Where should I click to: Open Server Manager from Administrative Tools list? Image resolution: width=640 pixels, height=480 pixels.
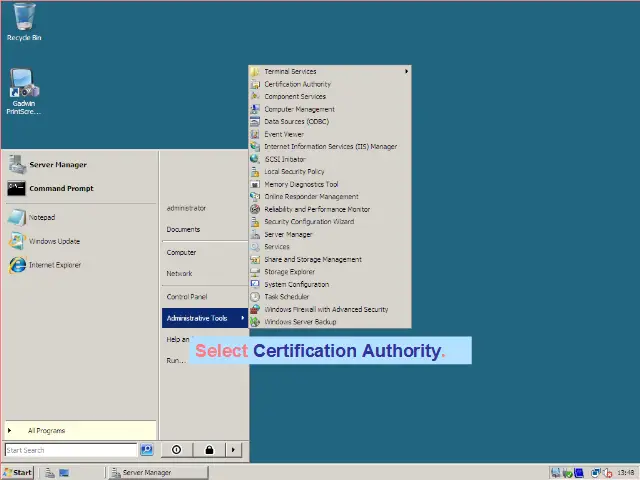pyautogui.click(x=330, y=234)
